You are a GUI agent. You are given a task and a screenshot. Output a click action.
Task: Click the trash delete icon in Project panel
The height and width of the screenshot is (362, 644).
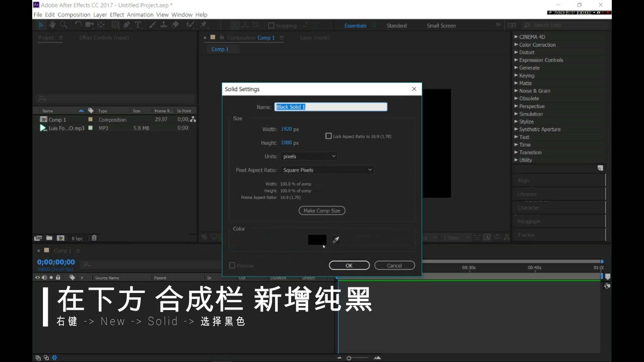point(94,238)
